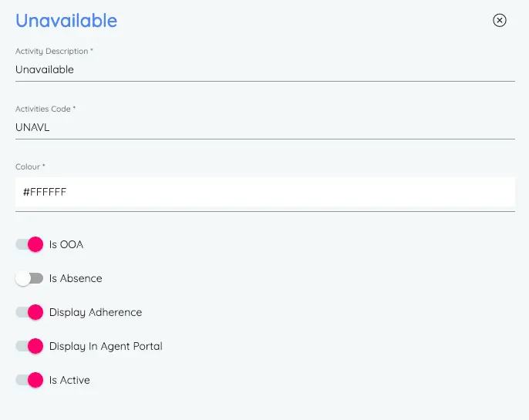Open the Colour #FFFFFF picker field
This screenshot has width=529, height=420.
[x=265, y=192]
